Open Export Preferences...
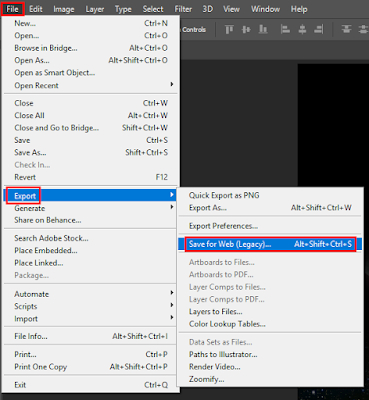 [x=270, y=226]
